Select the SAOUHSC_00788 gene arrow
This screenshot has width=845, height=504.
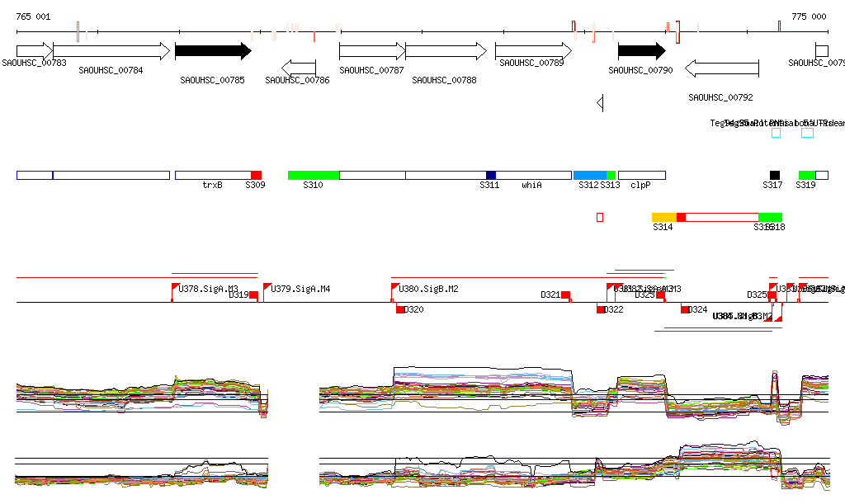coord(446,51)
